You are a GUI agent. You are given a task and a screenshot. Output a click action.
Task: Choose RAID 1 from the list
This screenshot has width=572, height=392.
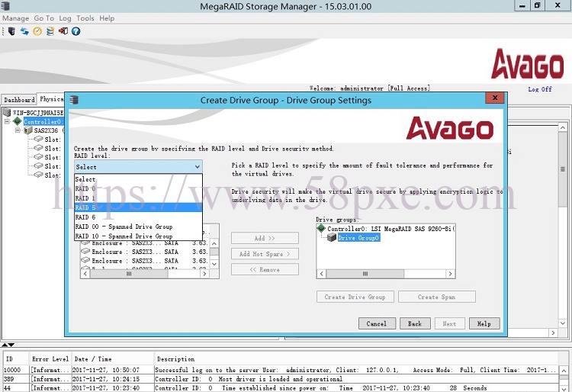[138, 198]
